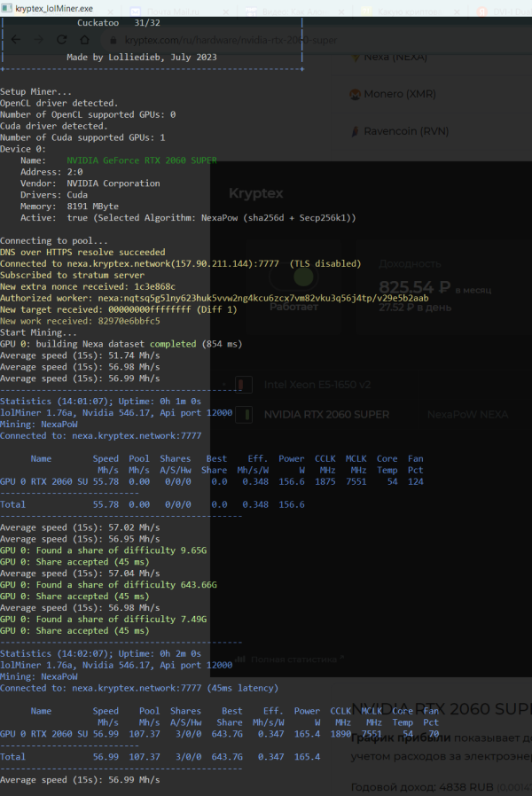Click the Monero coin icon in the browser list
532x796 pixels.
[355, 95]
